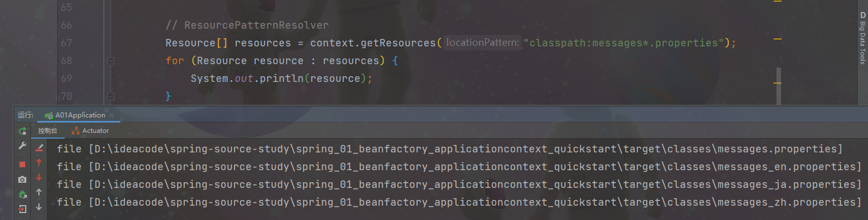868x220 pixels.
Task: Stop the running application red square
Action: pos(22,164)
